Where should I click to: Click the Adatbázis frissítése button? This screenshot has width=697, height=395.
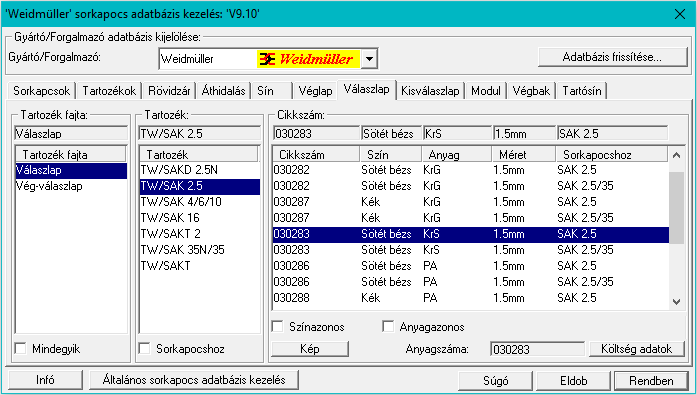click(x=612, y=57)
